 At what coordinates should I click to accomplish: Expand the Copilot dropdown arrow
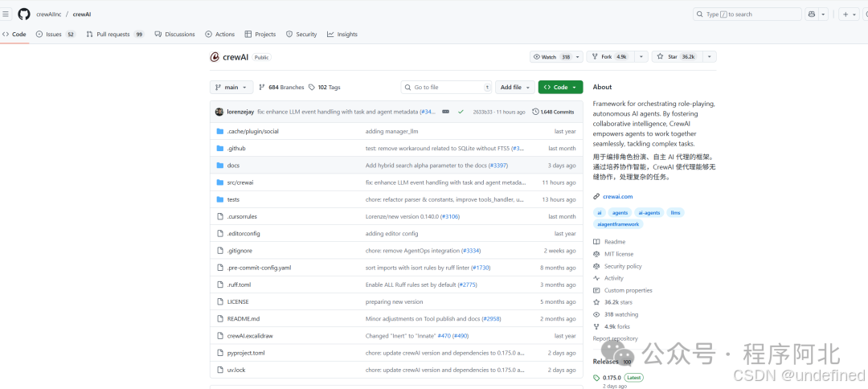coord(824,14)
